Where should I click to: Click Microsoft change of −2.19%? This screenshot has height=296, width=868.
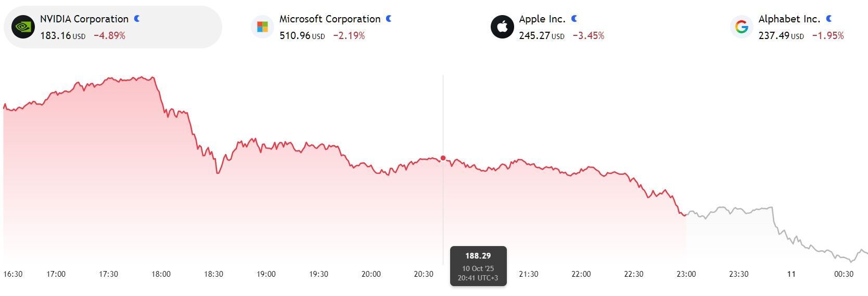tap(349, 36)
